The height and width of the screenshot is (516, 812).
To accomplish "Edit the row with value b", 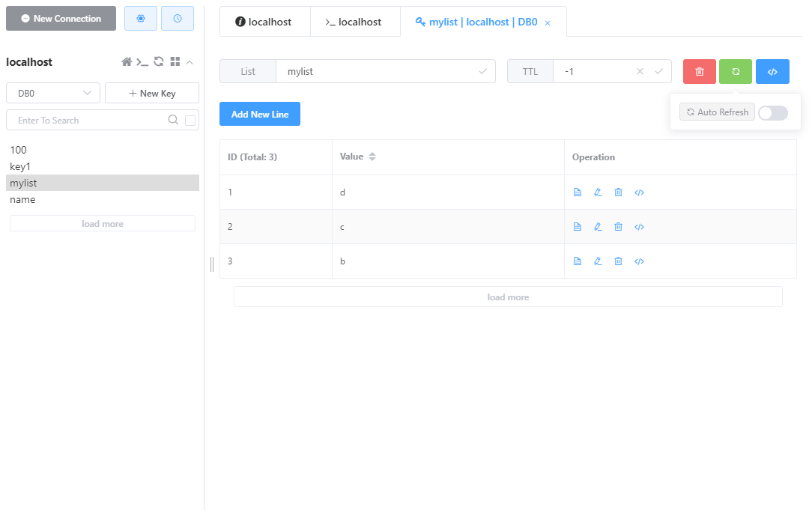I will 598,261.
